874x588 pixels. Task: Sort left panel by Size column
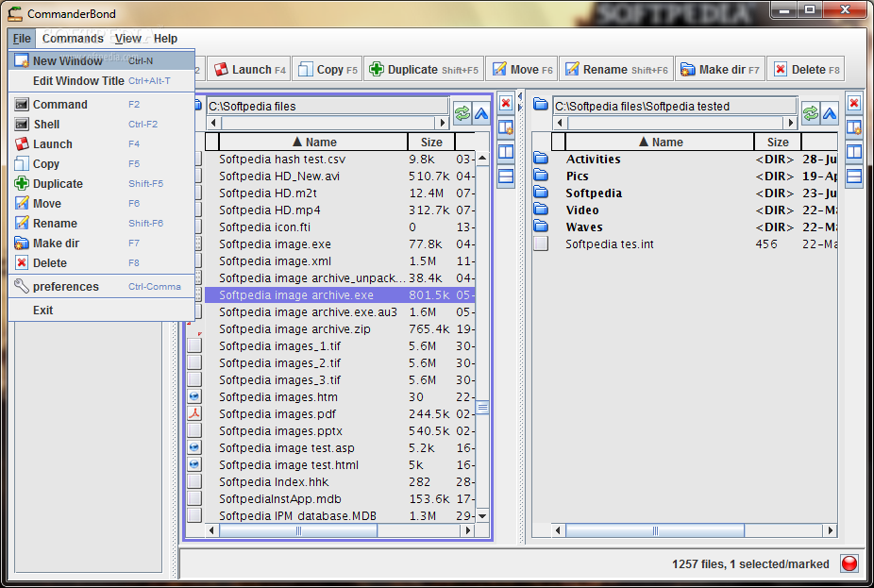(x=431, y=143)
